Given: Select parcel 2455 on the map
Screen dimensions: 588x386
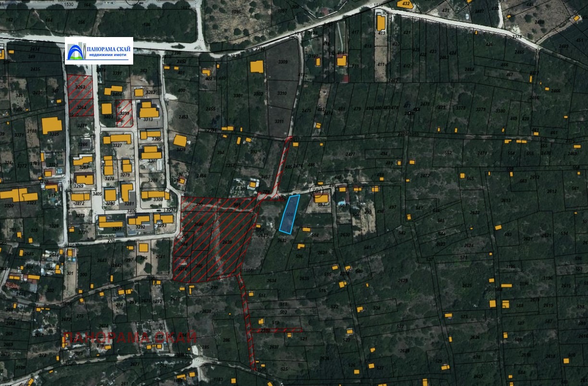Looking at the screenshot, I should (211, 109).
